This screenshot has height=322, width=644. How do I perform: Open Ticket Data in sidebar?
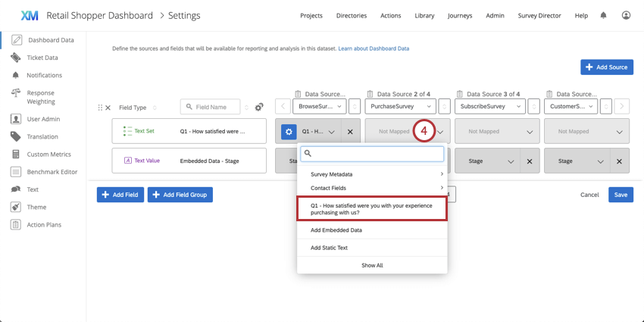(42, 58)
